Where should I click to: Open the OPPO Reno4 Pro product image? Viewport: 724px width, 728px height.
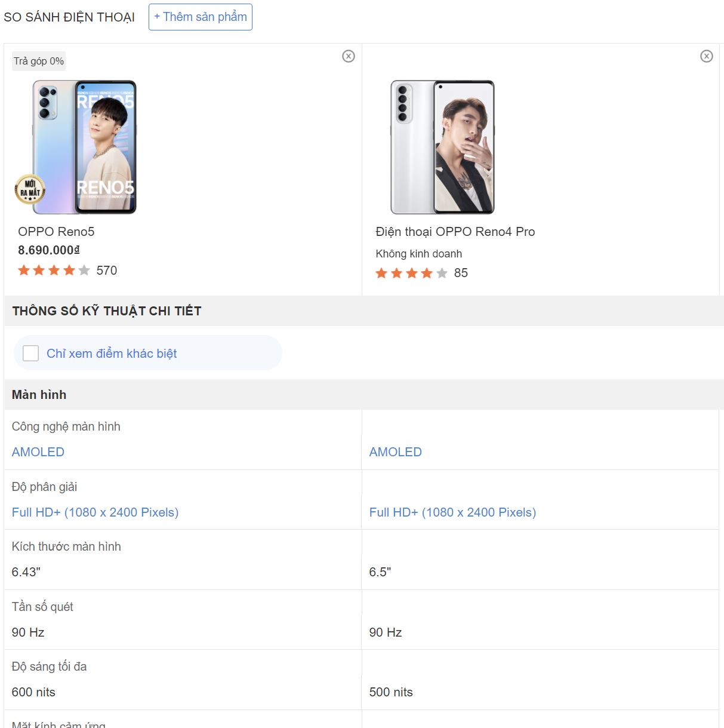[442, 147]
